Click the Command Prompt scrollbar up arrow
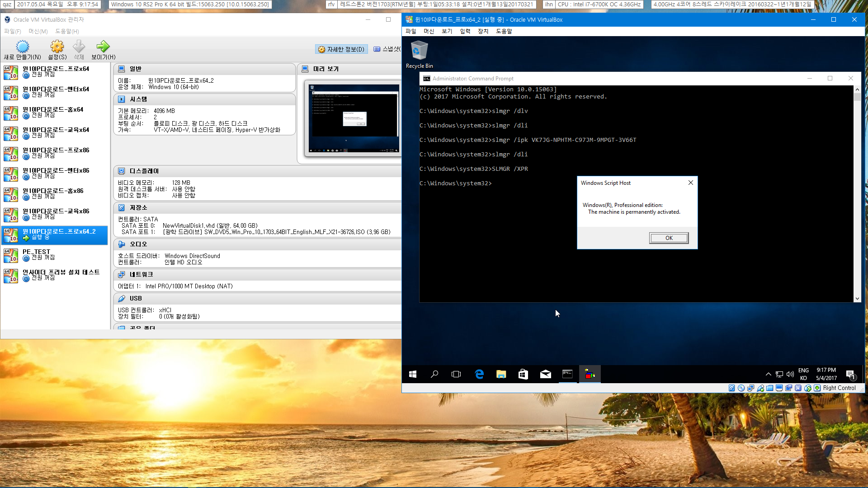The width and height of the screenshot is (868, 488). coord(857,89)
